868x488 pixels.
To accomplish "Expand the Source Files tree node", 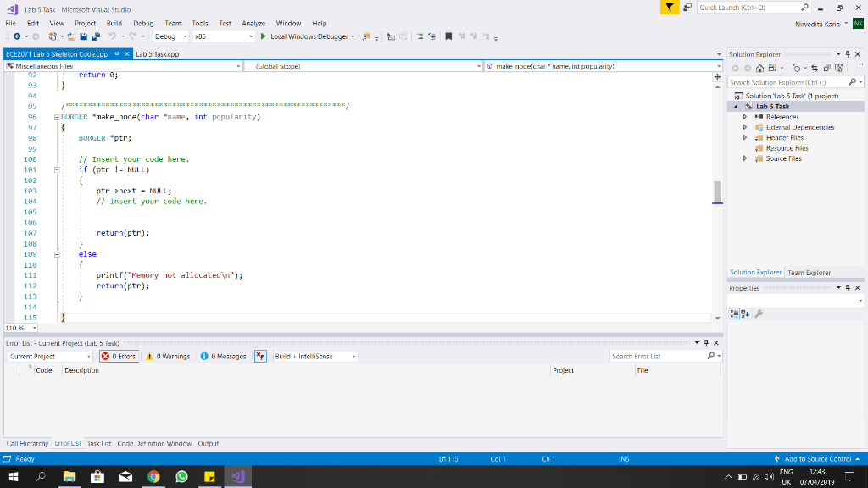I will [x=745, y=158].
